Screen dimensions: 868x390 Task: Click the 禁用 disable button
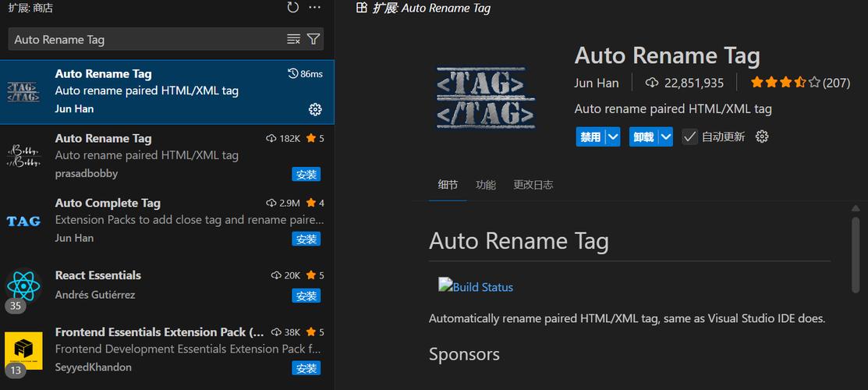coord(590,136)
